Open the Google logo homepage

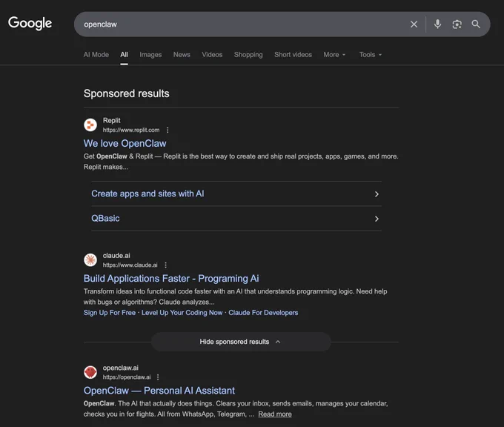coord(30,23)
